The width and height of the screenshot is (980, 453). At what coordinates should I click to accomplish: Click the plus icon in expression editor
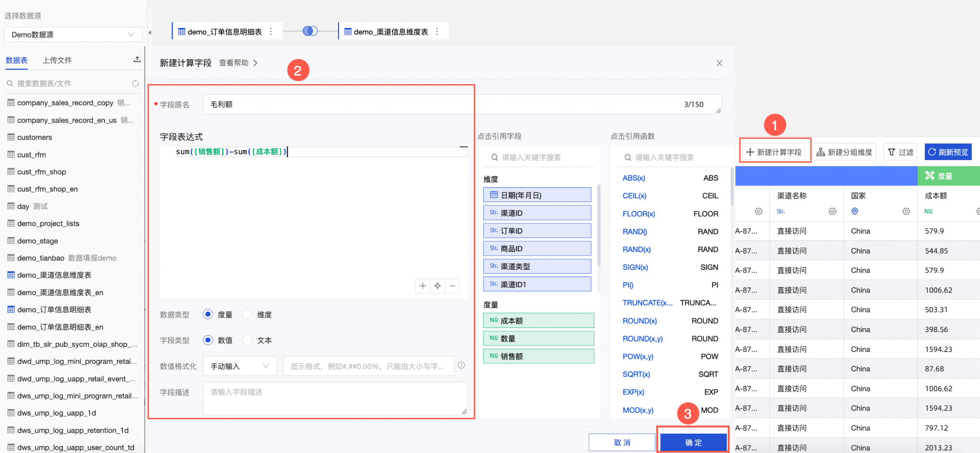click(423, 286)
